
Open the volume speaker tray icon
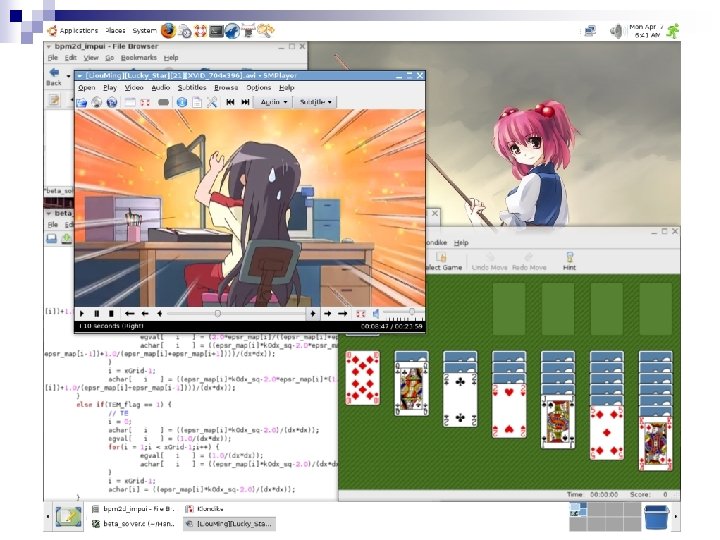tap(615, 31)
